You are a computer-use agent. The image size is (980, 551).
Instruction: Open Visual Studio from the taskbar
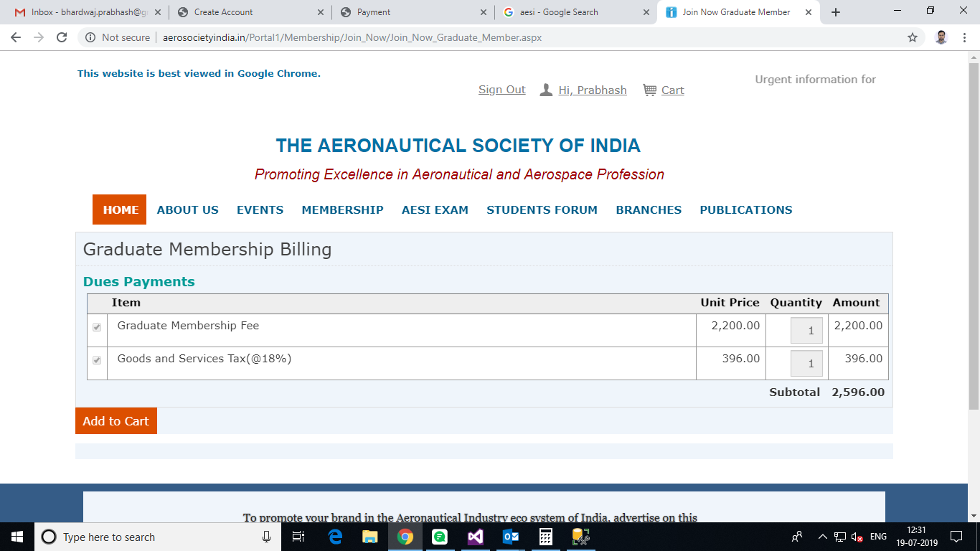(x=475, y=537)
